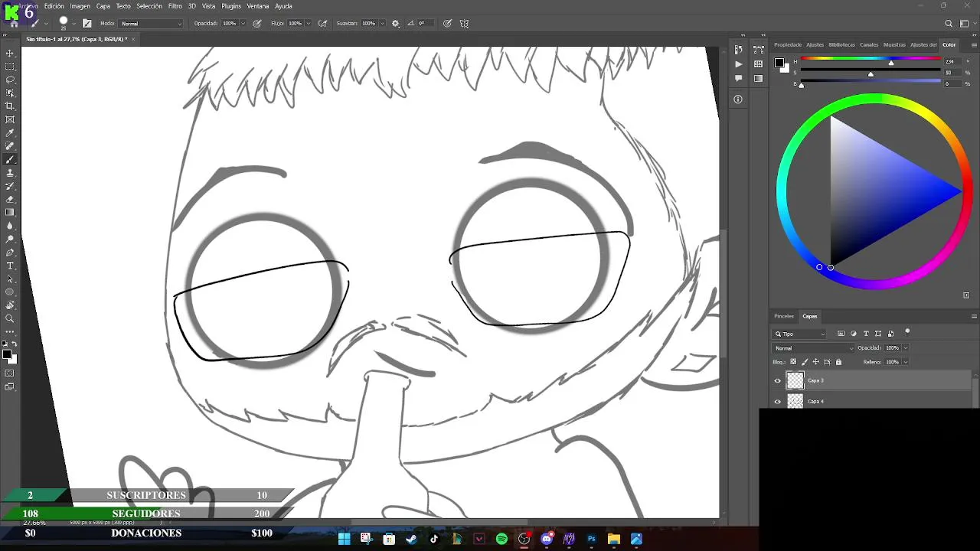Switch to the Pinceles tab
Image resolution: width=980 pixels, height=551 pixels.
pos(784,316)
